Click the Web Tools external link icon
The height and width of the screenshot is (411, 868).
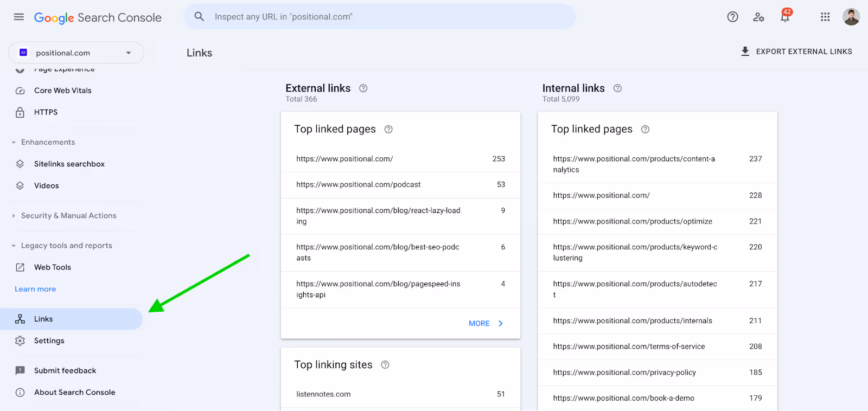(20, 267)
